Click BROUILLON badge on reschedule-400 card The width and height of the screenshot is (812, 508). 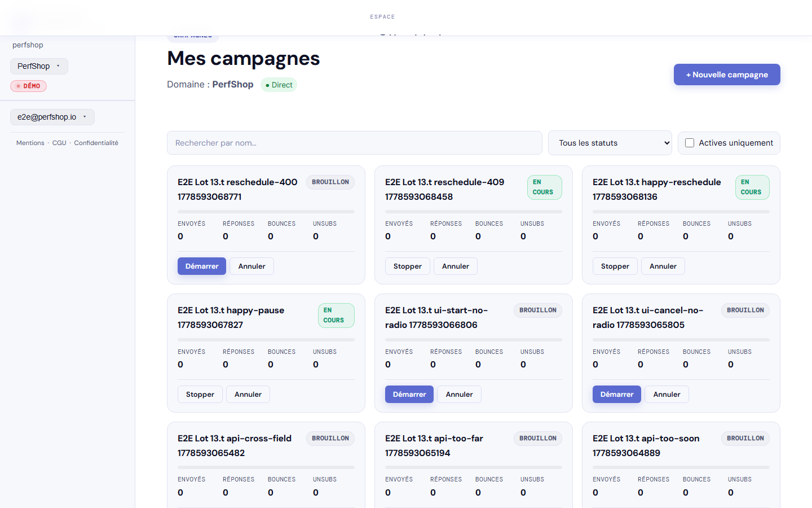330,182
